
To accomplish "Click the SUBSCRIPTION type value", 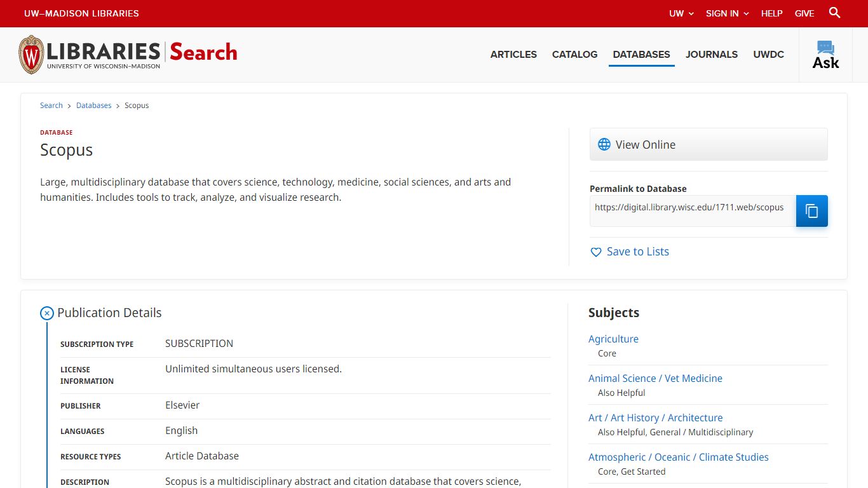I will [199, 344].
